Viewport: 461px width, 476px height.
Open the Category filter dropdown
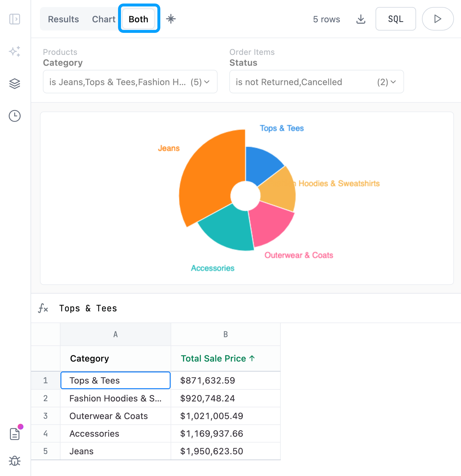(130, 82)
